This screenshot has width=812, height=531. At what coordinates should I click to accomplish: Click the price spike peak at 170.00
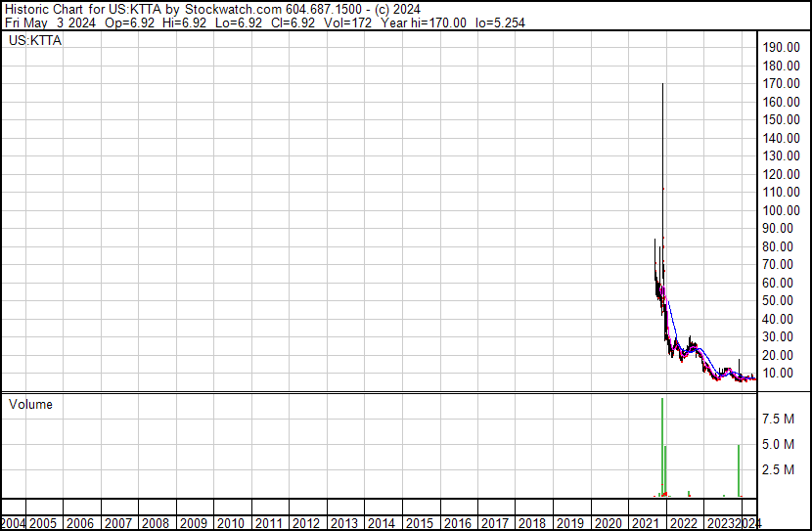pyautogui.click(x=663, y=84)
